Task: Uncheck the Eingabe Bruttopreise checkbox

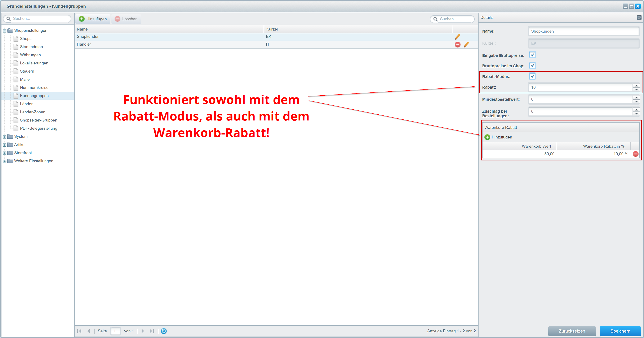Action: (532, 55)
